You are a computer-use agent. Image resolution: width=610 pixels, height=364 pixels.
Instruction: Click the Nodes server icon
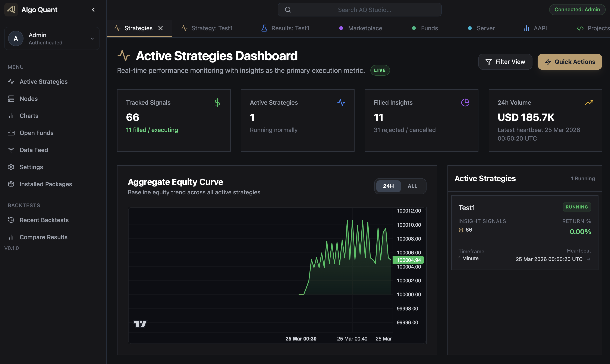tap(11, 99)
